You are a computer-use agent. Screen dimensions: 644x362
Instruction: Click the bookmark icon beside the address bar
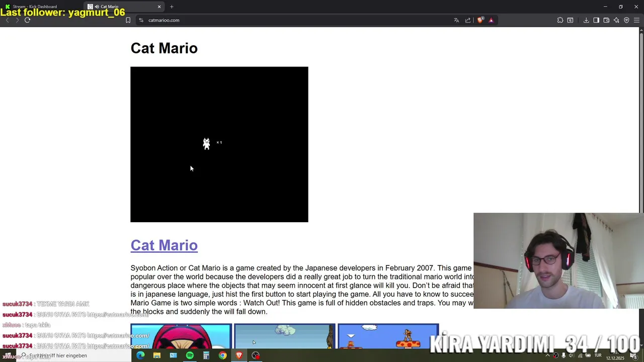(x=128, y=20)
